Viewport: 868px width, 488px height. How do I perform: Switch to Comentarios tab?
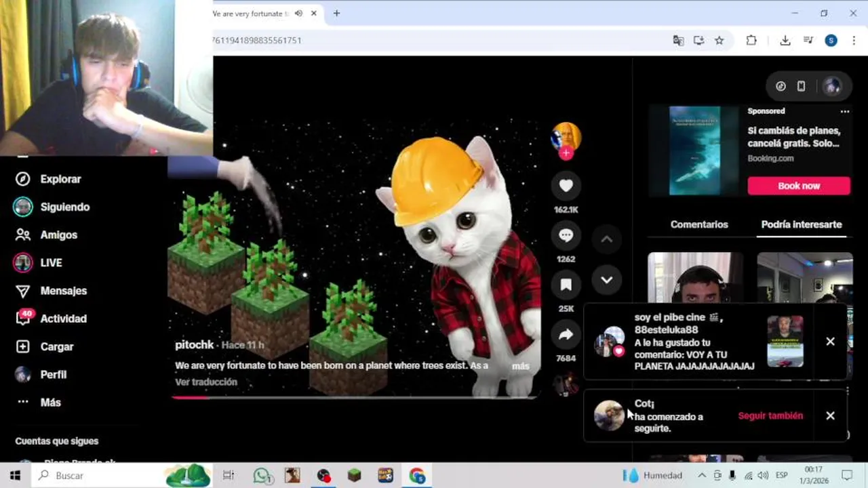[699, 224]
